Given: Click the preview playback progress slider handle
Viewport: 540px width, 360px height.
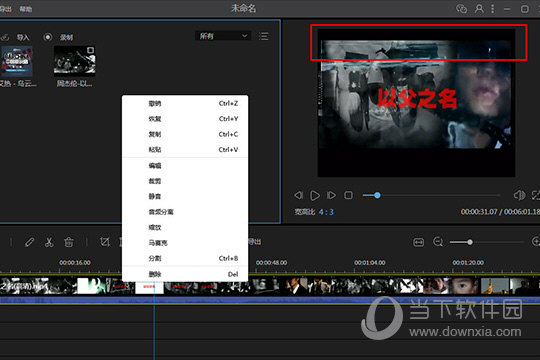Looking at the screenshot, I should pos(377,195).
